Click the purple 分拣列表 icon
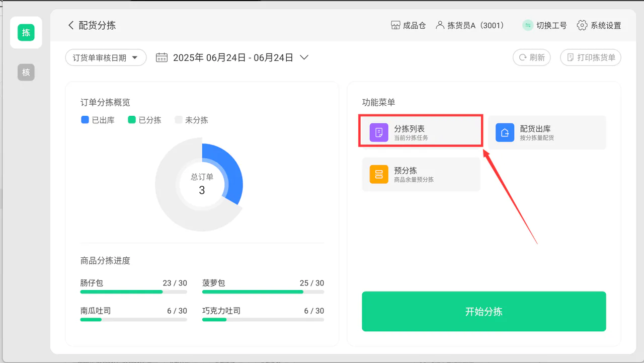The image size is (644, 363). point(379,133)
